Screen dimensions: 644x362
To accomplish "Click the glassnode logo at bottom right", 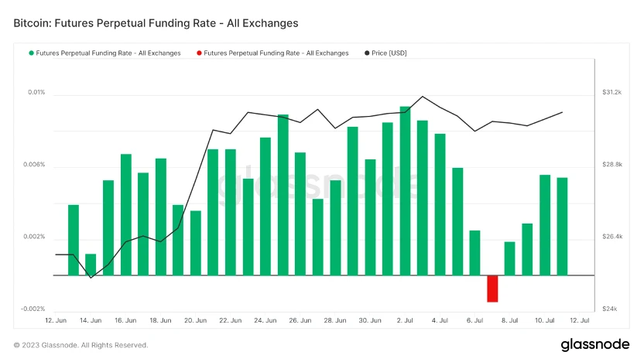I will [x=594, y=344].
